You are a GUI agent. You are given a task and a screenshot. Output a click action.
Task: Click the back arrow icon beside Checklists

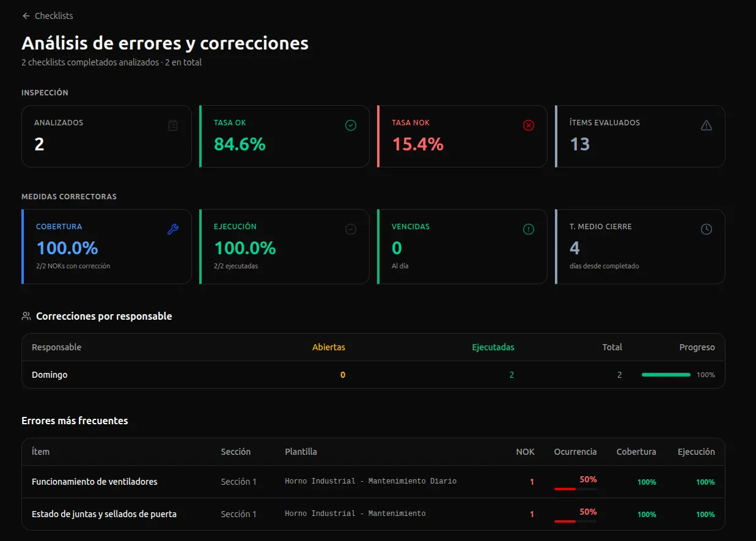click(x=26, y=16)
